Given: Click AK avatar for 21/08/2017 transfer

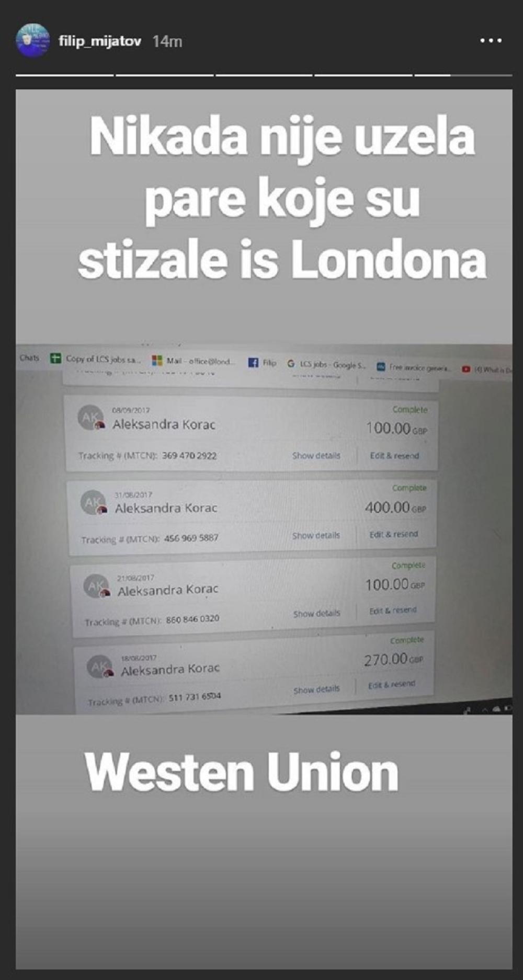Looking at the screenshot, I should pos(97,586).
